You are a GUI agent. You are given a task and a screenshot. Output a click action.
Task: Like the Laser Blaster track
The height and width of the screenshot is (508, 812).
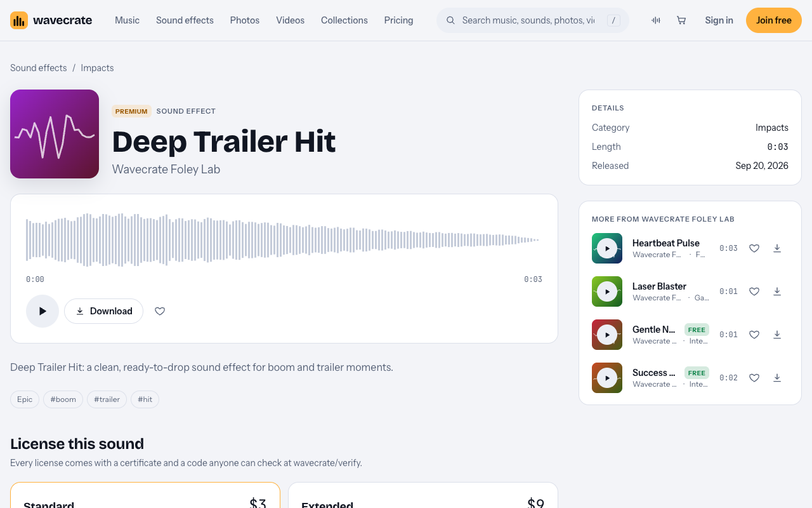tap(754, 291)
